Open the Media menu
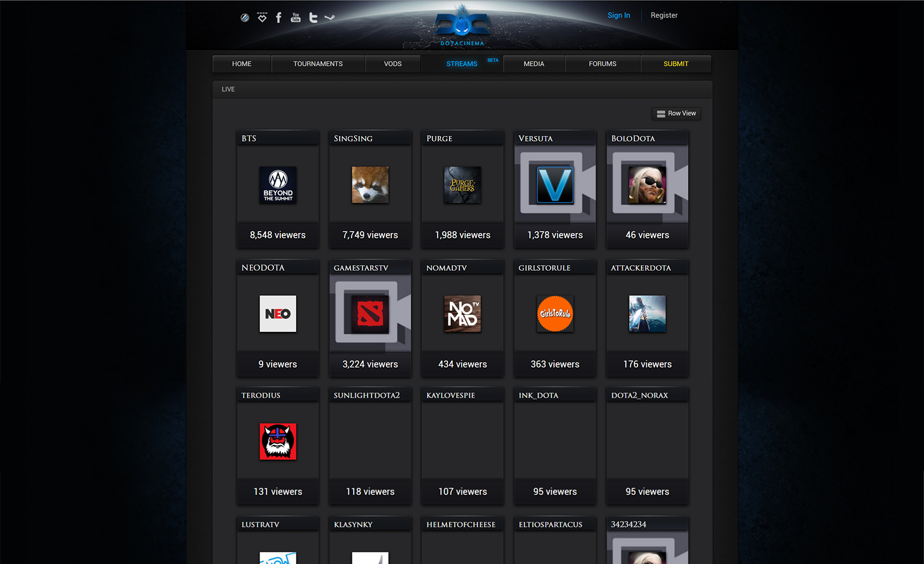Image resolution: width=924 pixels, height=564 pixels. point(534,64)
